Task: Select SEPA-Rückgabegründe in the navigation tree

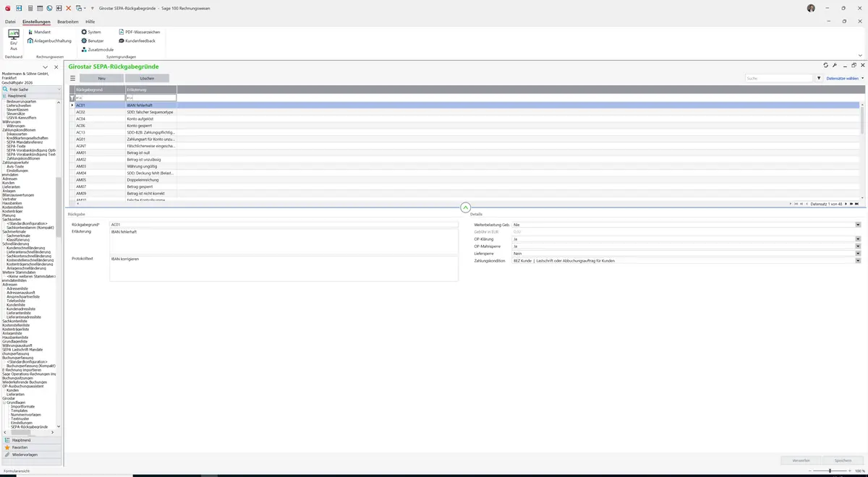Action: [29, 427]
